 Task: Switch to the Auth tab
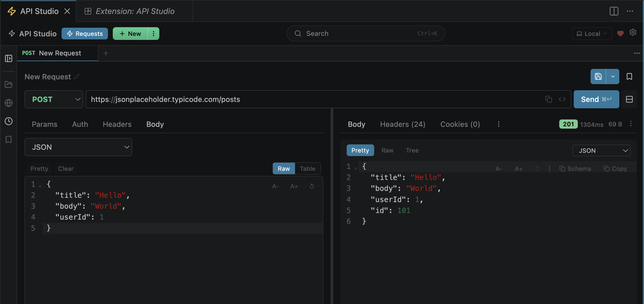[x=80, y=124]
